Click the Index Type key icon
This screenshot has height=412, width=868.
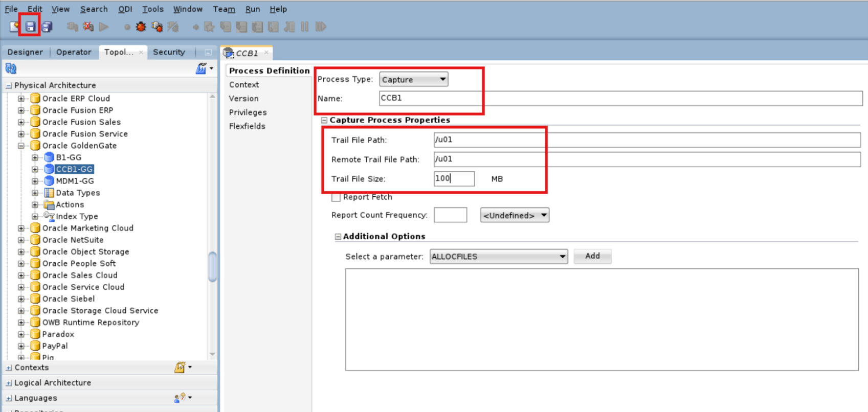click(49, 216)
